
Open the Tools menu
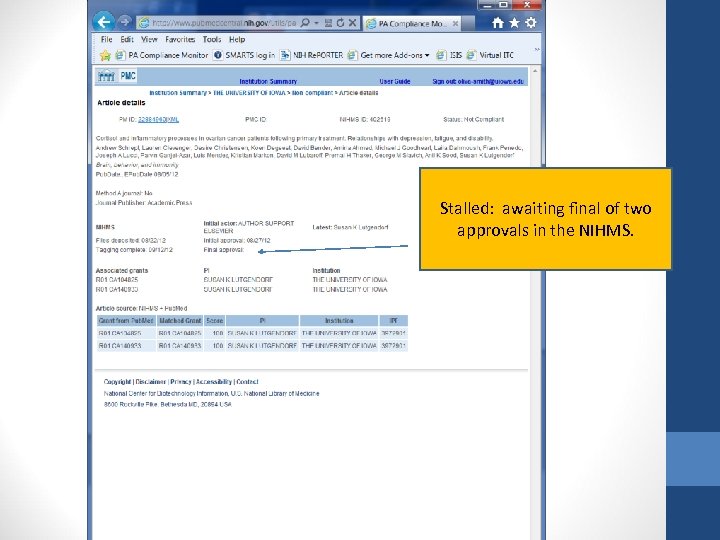(x=212, y=39)
